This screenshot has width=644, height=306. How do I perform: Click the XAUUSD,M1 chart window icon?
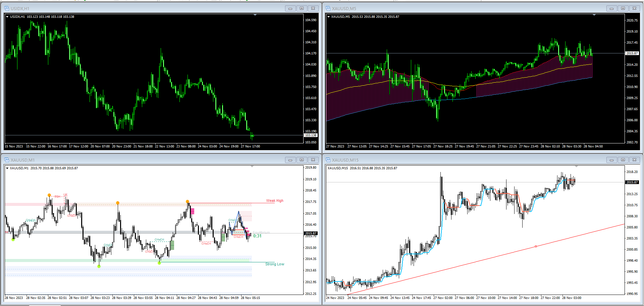tap(7, 160)
